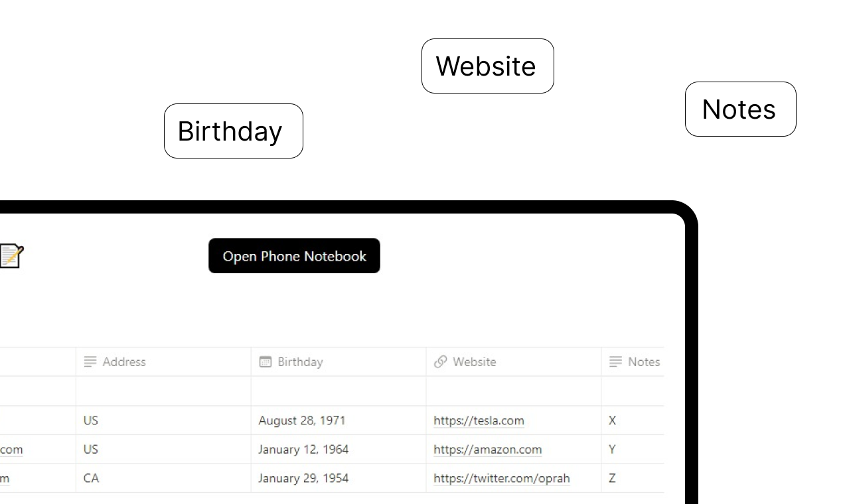Click the Website column link icon

440,361
